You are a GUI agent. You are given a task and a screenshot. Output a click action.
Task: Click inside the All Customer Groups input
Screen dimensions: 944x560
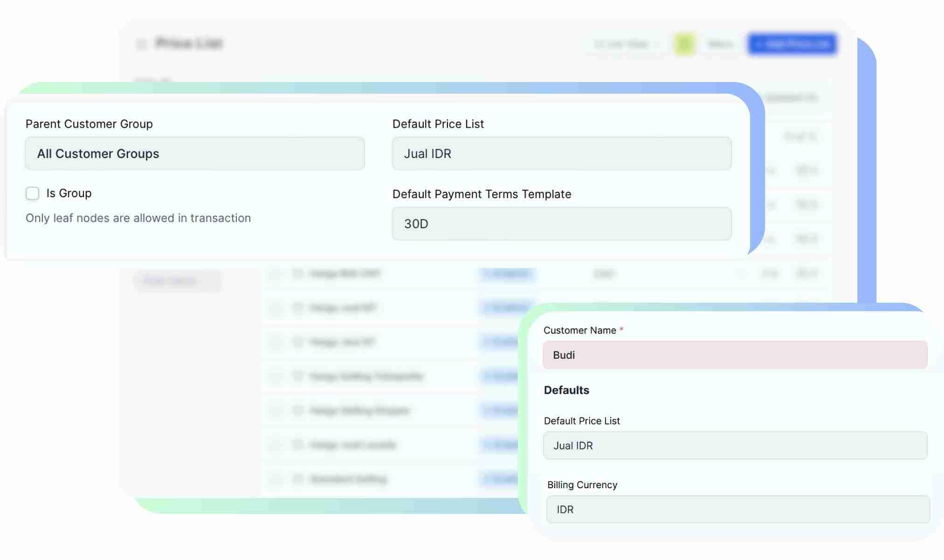pyautogui.click(x=194, y=153)
